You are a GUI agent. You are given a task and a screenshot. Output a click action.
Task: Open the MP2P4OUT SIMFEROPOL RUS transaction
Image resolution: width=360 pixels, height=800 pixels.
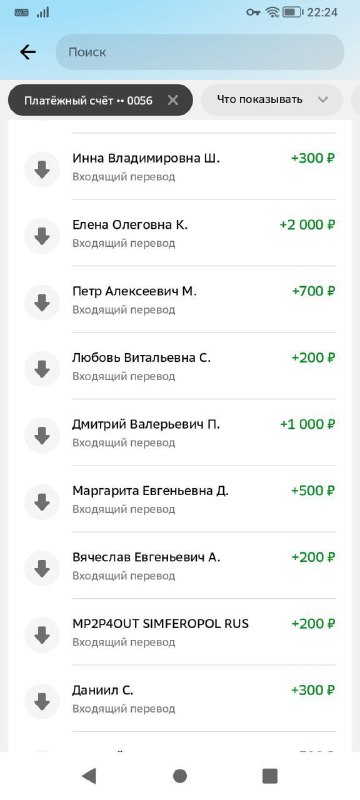pyautogui.click(x=180, y=632)
